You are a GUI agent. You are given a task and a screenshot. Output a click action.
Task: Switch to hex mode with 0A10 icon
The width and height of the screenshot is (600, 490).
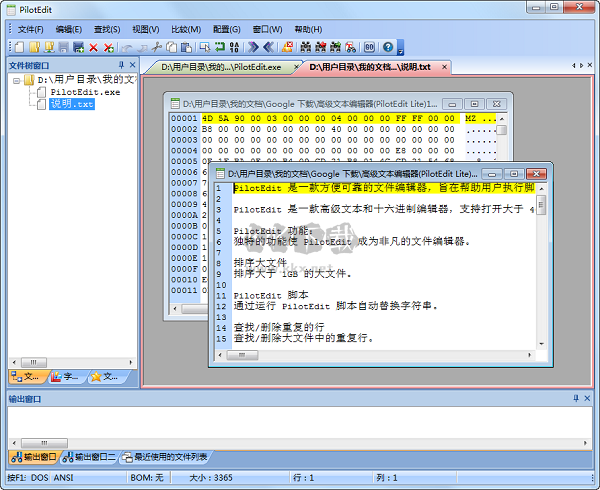pos(234,47)
